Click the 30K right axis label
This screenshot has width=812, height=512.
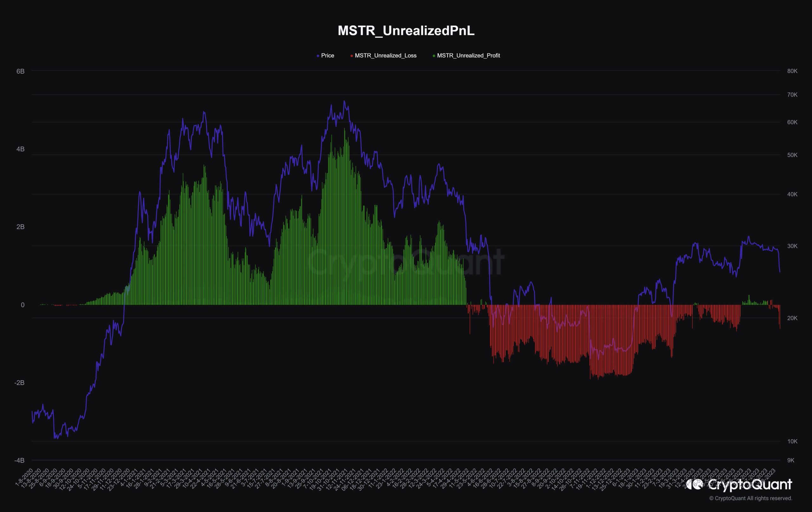(x=792, y=246)
